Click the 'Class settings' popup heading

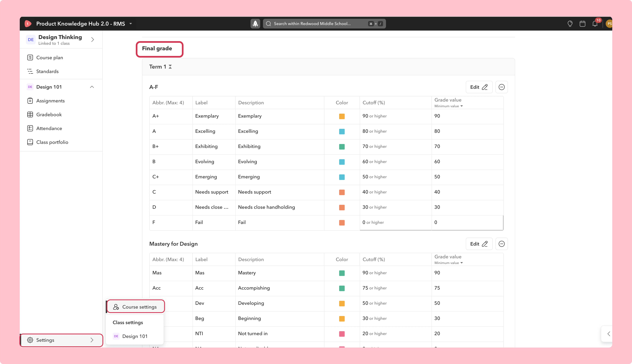128,322
